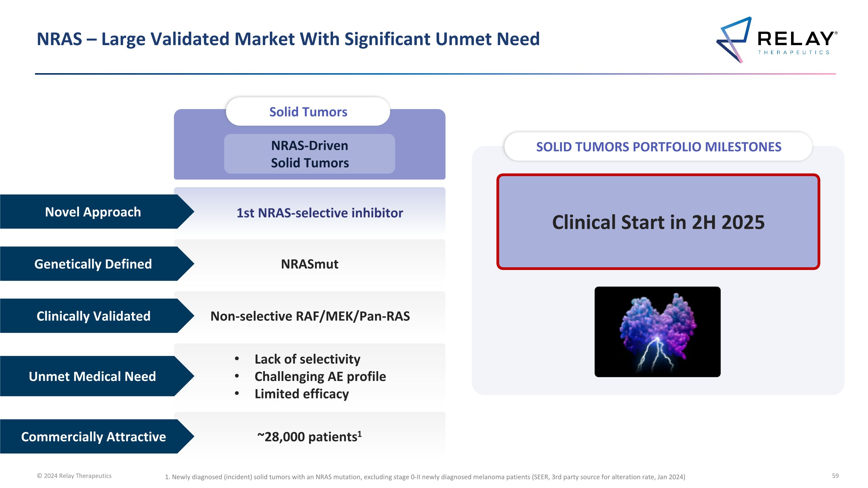The image size is (868, 488).
Task: Click the Non-selective RAF/MEK/Pan-RAS text
Action: click(x=310, y=316)
